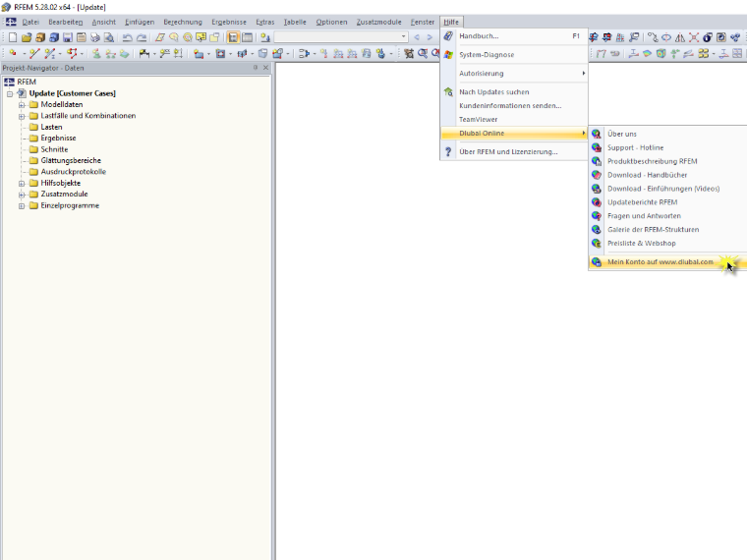Open the Datei menu
This screenshot has height=560, width=747.
(x=30, y=22)
